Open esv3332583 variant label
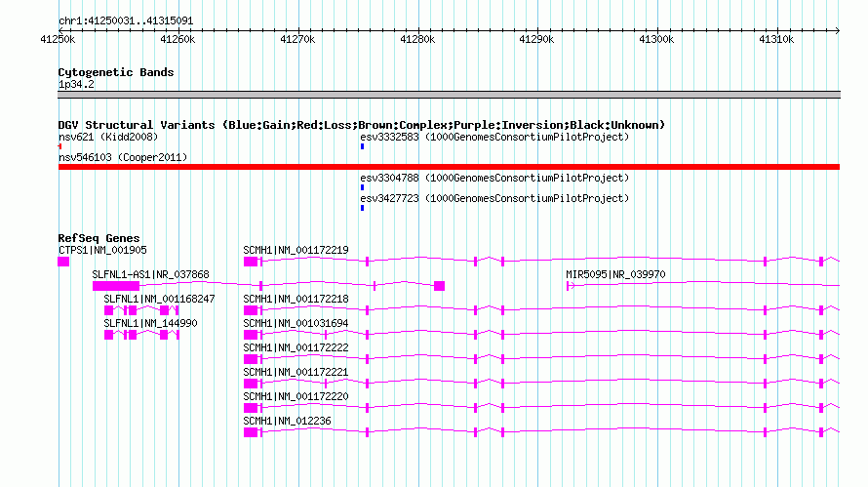The width and height of the screenshot is (868, 487). [494, 137]
